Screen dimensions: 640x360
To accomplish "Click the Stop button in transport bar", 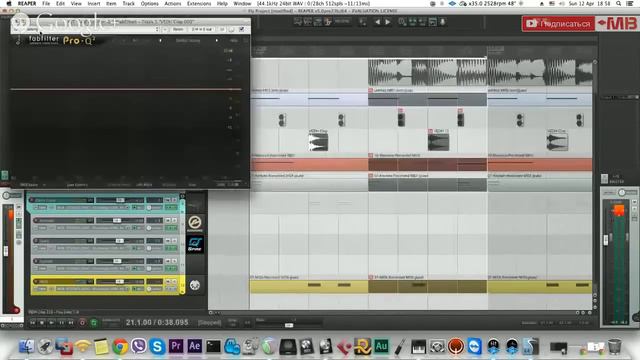I will pyautogui.click(x=42, y=322).
